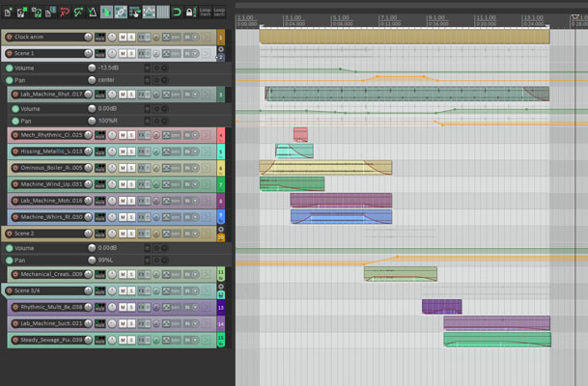Open FX for Mechanical_Creat.009 track
The width and height of the screenshot is (588, 386).
[x=142, y=274]
